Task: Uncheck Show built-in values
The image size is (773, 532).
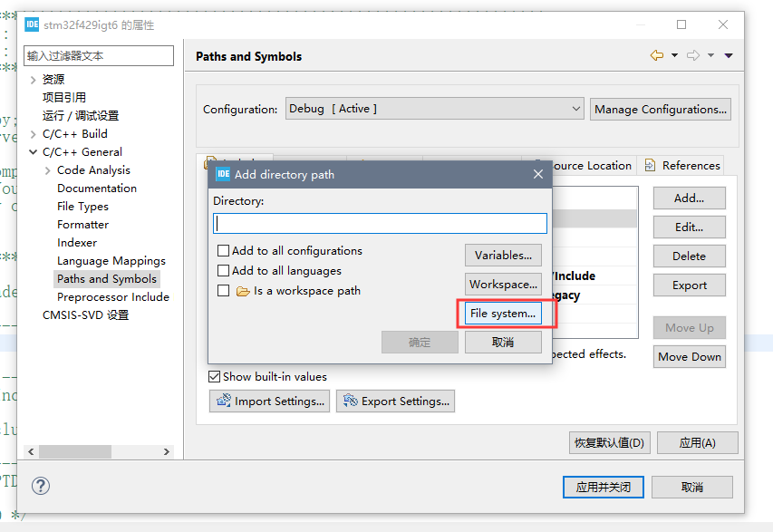Action: click(214, 376)
